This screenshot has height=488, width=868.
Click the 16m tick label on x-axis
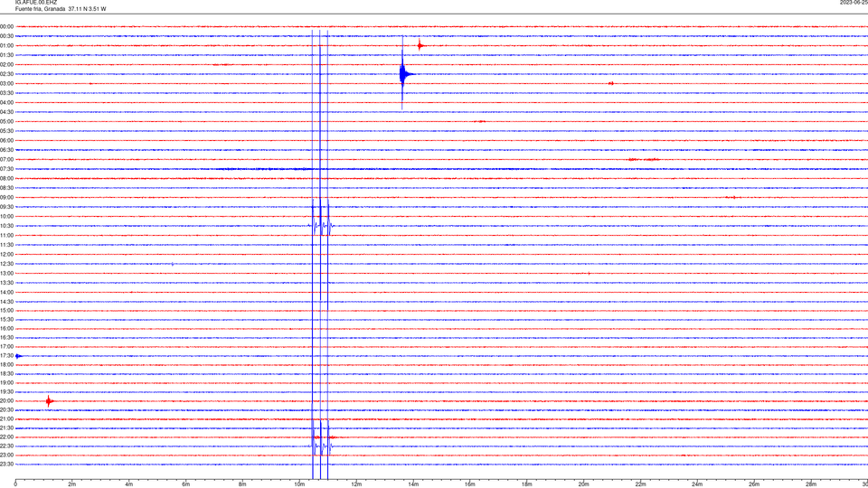pos(470,484)
